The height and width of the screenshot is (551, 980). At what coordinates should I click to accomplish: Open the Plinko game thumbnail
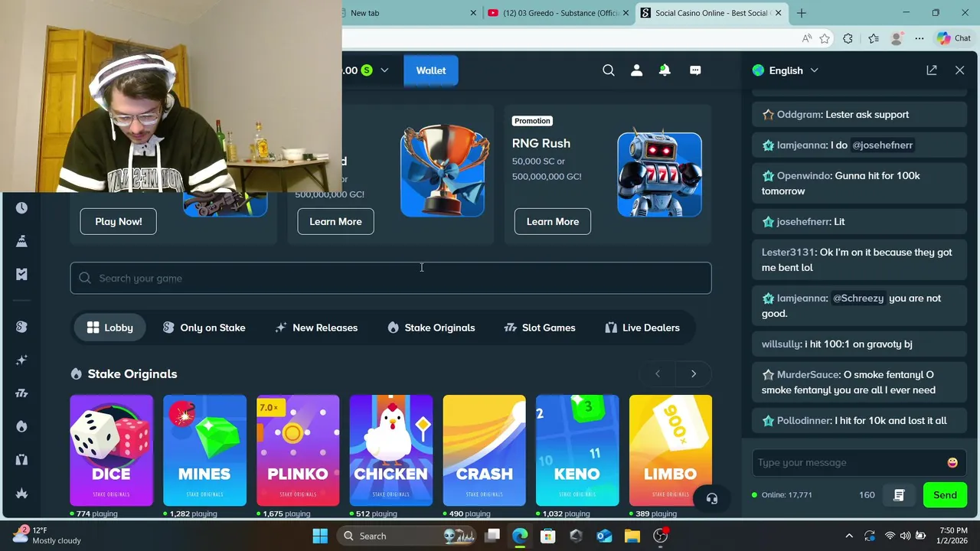(x=298, y=450)
